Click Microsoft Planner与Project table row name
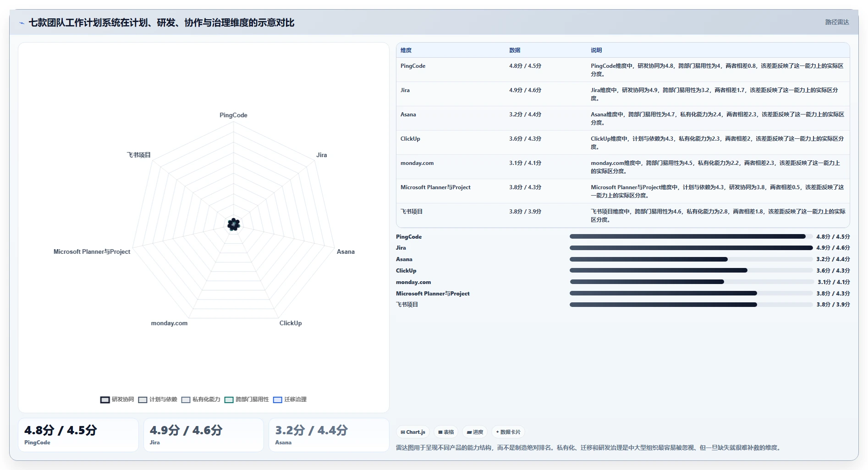 pos(435,187)
